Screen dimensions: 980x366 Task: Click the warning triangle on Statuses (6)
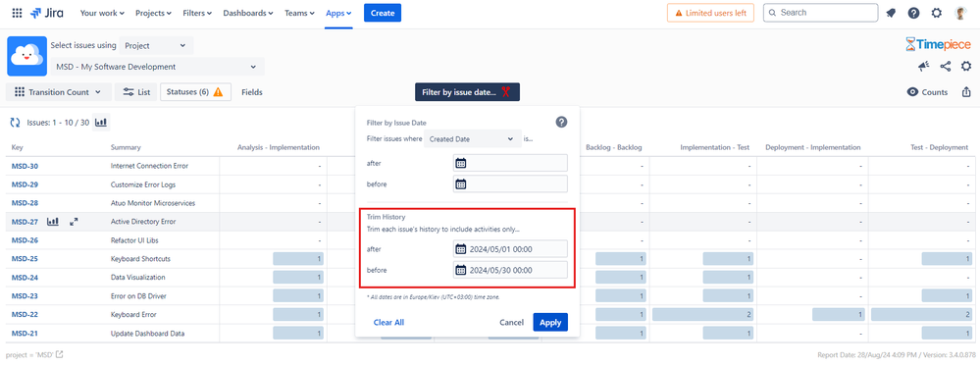coord(218,92)
